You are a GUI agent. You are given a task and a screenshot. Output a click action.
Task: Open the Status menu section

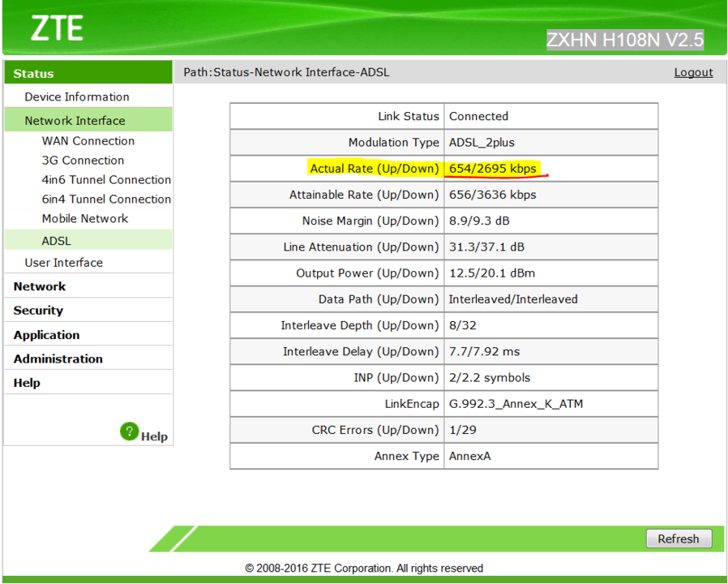[x=88, y=73]
